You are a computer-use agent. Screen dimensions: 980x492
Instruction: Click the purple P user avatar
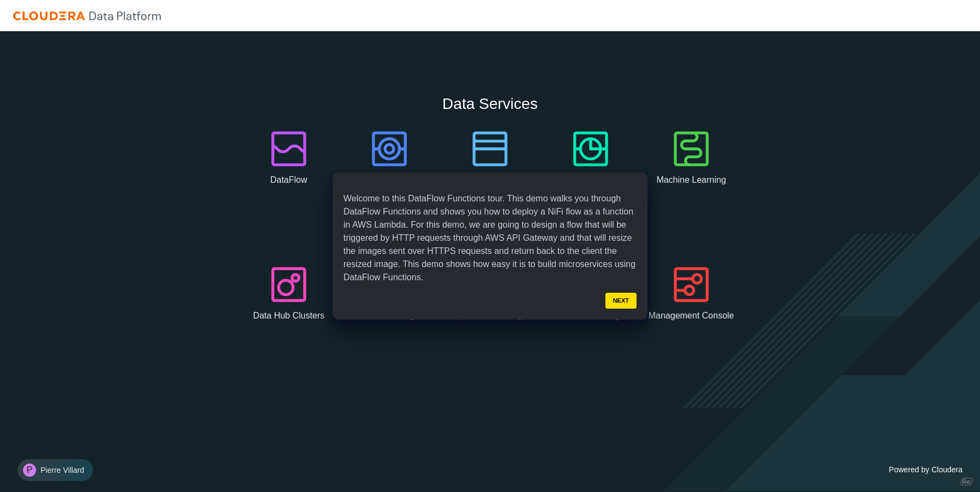click(x=30, y=470)
